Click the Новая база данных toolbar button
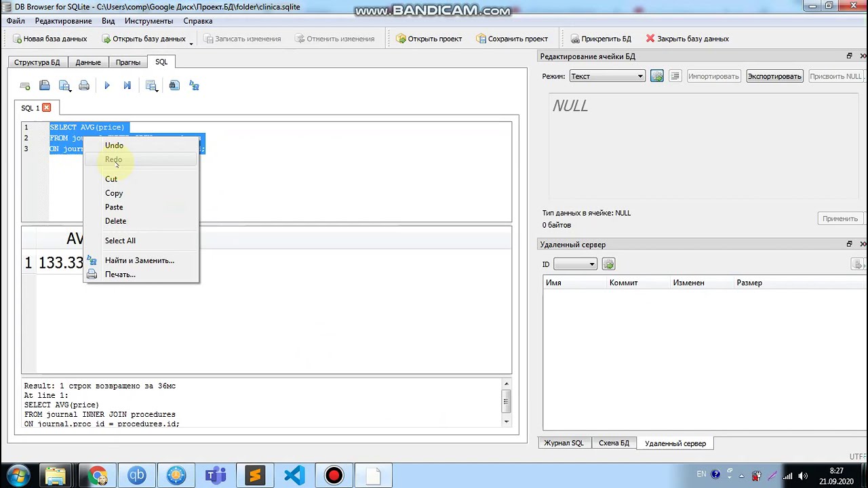868x488 pixels. pyautogui.click(x=50, y=39)
